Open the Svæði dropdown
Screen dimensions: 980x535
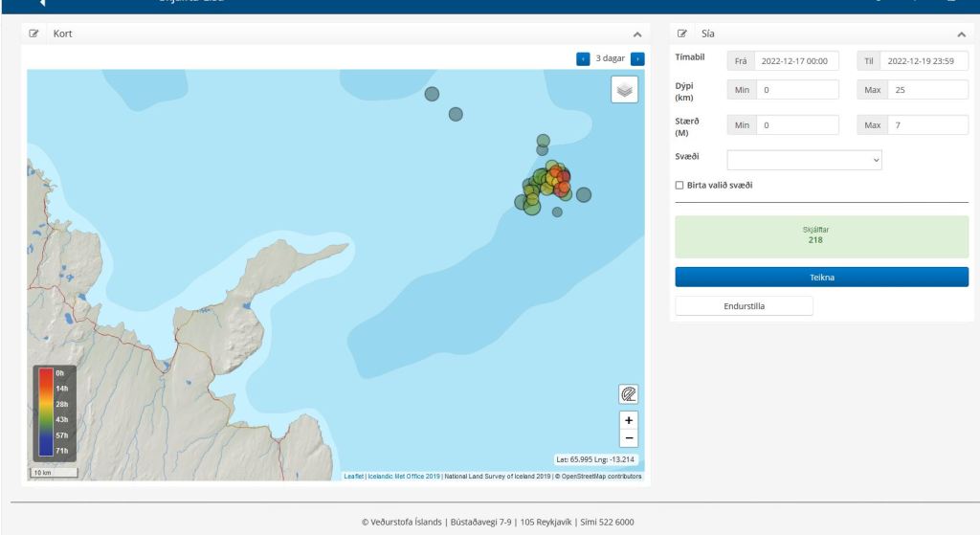(804, 160)
